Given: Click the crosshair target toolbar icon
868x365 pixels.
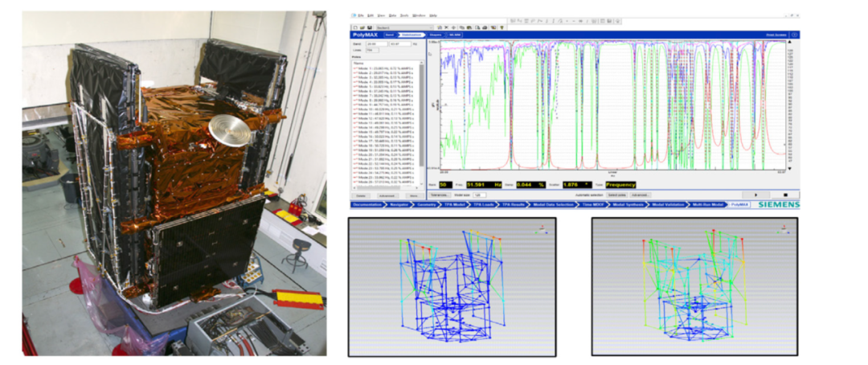Looking at the screenshot, I should 453,27.
